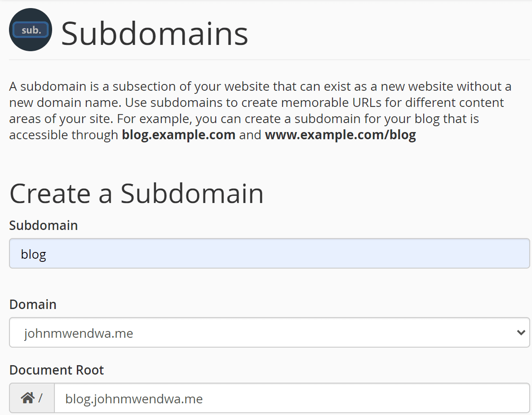Click the Create a Subdomain section heading
The image size is (532, 415).
[x=137, y=193]
